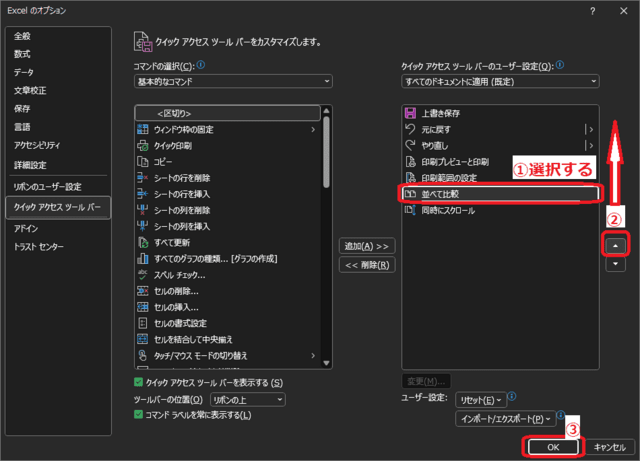Open the リボンのユーザー設定 category
The height and width of the screenshot is (461, 640).
[x=46, y=187]
